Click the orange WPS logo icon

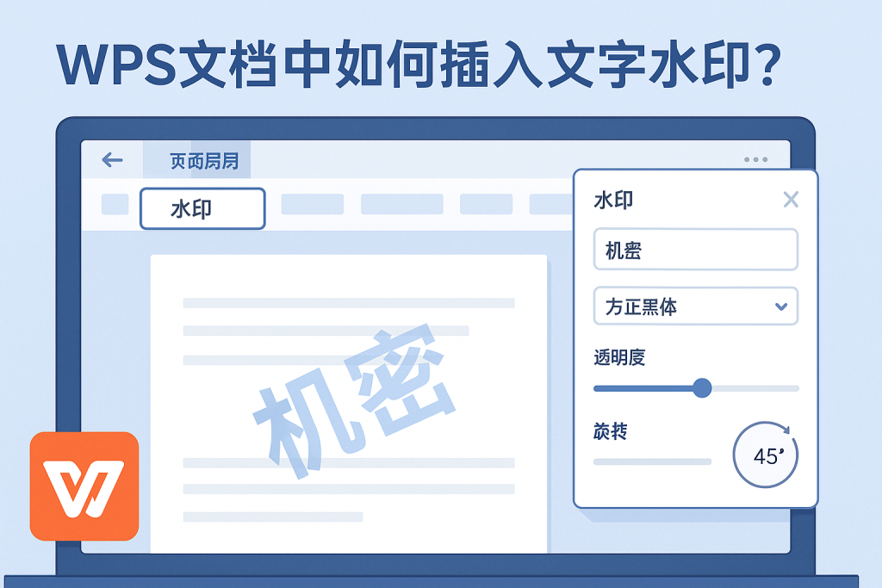pyautogui.click(x=84, y=486)
